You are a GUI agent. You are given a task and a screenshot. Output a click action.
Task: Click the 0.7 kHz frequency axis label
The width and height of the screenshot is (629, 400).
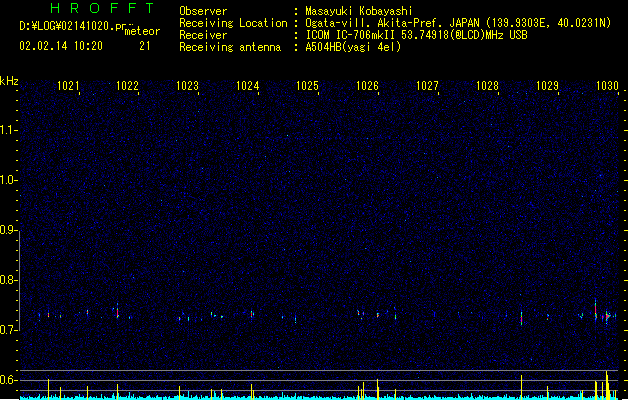point(8,330)
